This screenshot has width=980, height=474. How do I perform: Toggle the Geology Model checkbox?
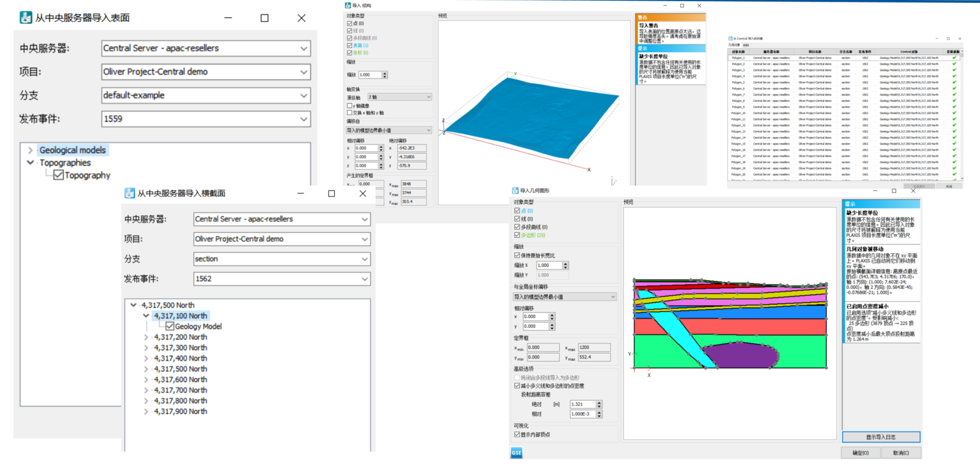coord(170,326)
